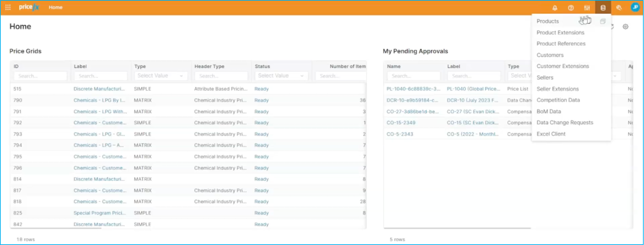Click Pending Approvals Name search field
644x245 pixels.
click(414, 76)
